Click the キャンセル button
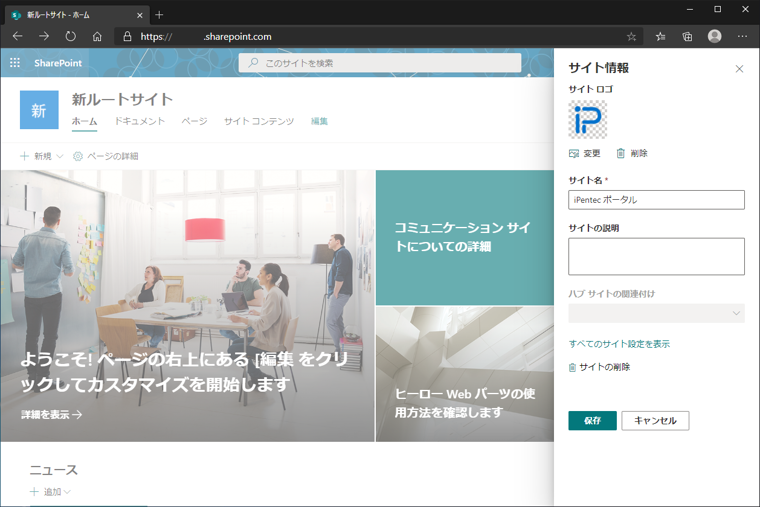This screenshot has width=760, height=507. (655, 421)
